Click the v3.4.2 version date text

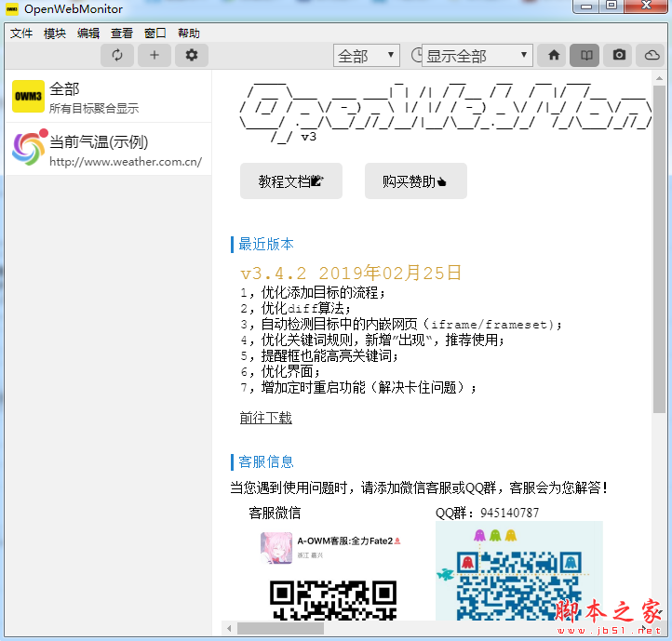point(351,273)
